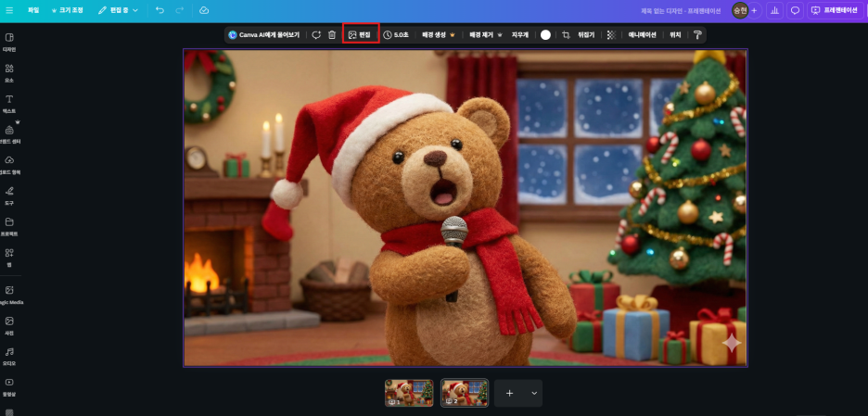This screenshot has width=868, height=416.
Task: Delete the image with trash icon
Action: pyautogui.click(x=332, y=35)
